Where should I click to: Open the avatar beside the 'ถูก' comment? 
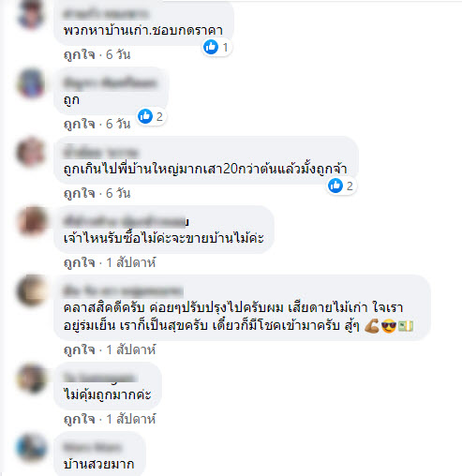point(31,83)
